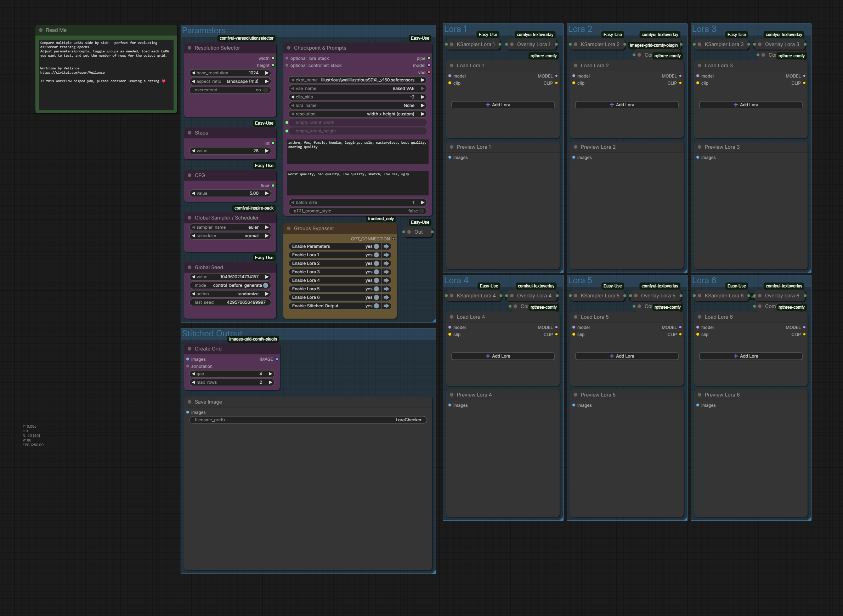Click Add Lora button in Load Lora 5
Screen dimensions: 843x616
point(626,356)
